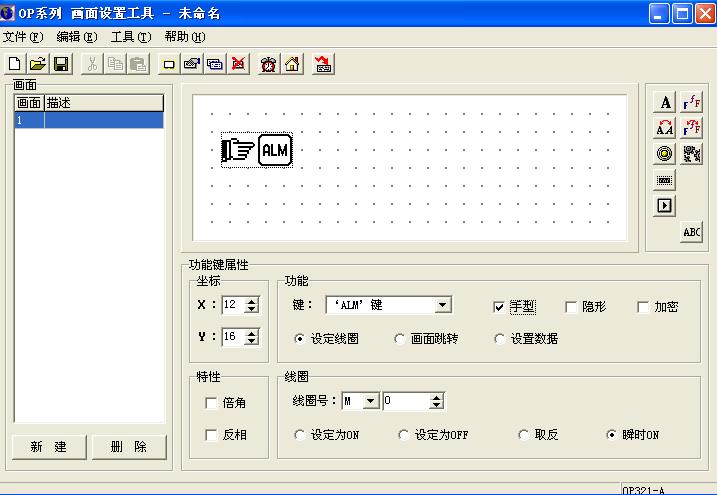Select the indicator lamp tool
The width and height of the screenshot is (717, 495).
pos(665,153)
